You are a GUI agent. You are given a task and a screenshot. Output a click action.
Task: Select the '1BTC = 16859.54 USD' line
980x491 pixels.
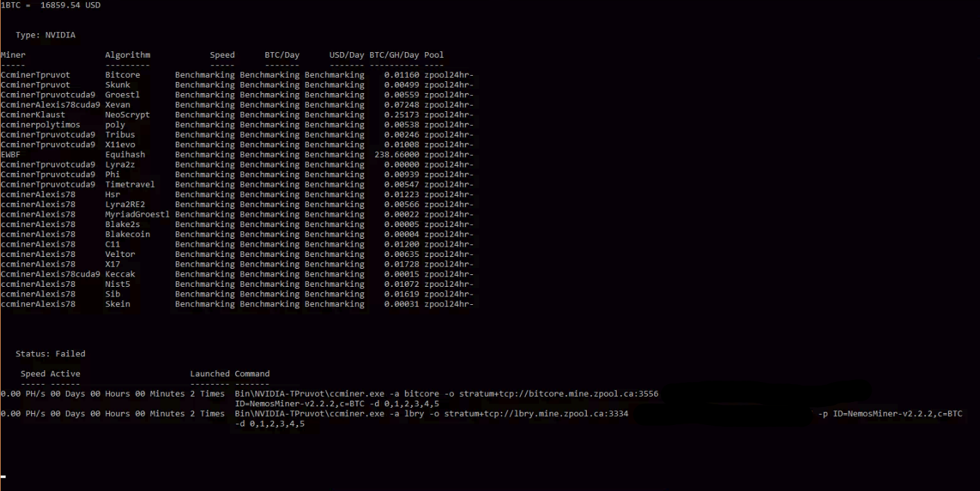(x=51, y=5)
